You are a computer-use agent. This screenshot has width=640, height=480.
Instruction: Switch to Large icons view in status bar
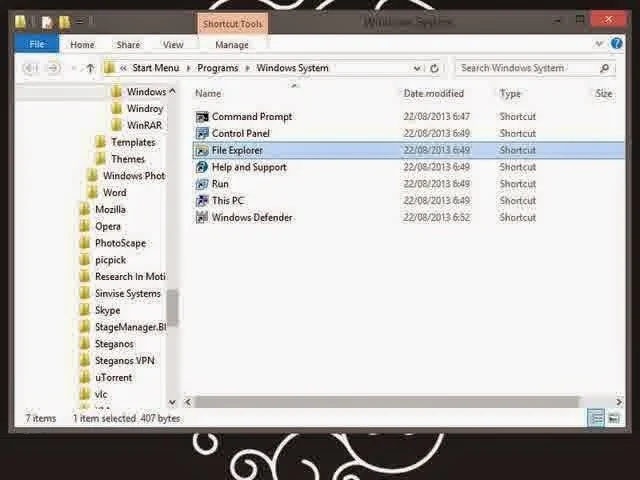point(614,418)
